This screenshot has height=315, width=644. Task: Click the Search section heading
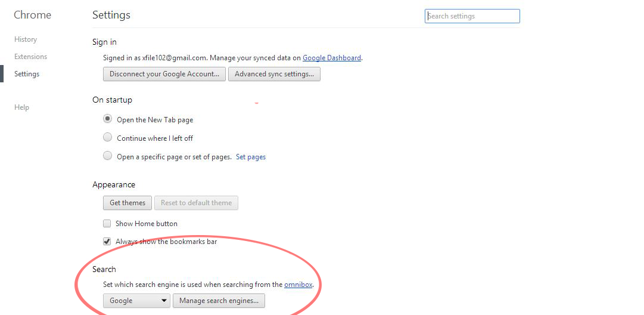tap(104, 269)
